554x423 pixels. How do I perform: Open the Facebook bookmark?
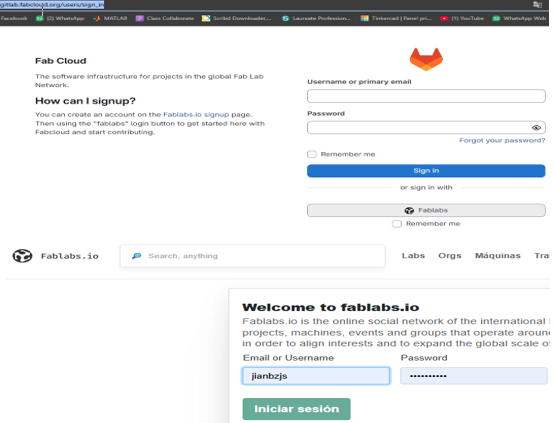[x=14, y=18]
